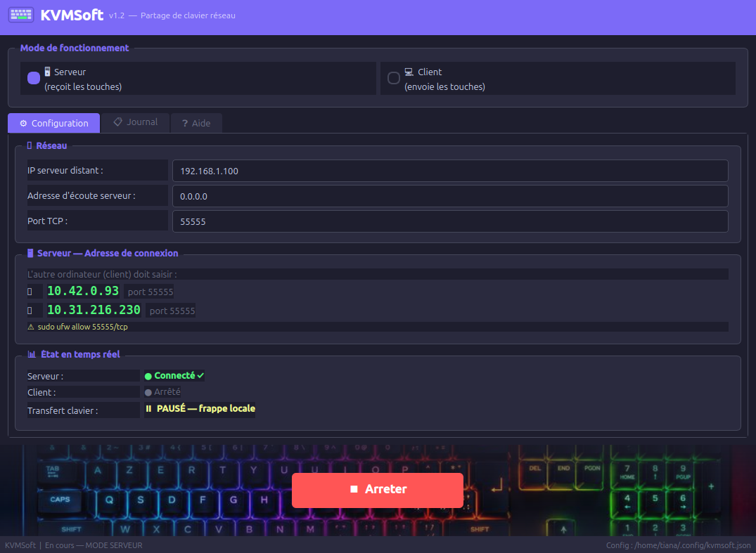This screenshot has width=756, height=553.
Task: Click the gear icon on Configuration tab
Action: (x=23, y=123)
